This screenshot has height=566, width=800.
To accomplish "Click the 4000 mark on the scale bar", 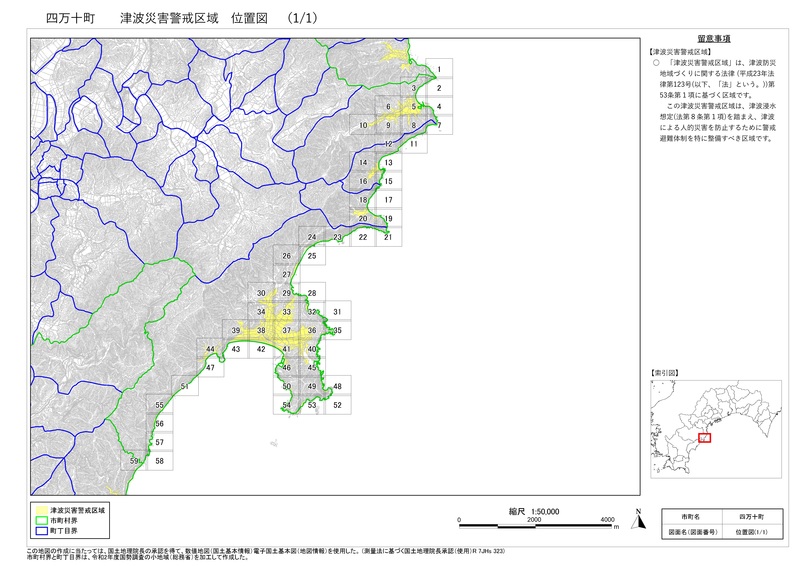I will (x=608, y=521).
